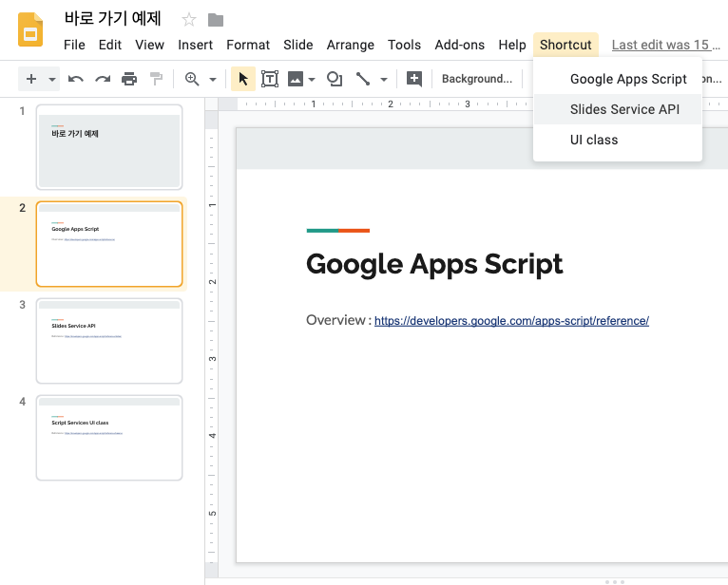728x585 pixels.
Task: Open the Insert menu
Action: point(195,45)
